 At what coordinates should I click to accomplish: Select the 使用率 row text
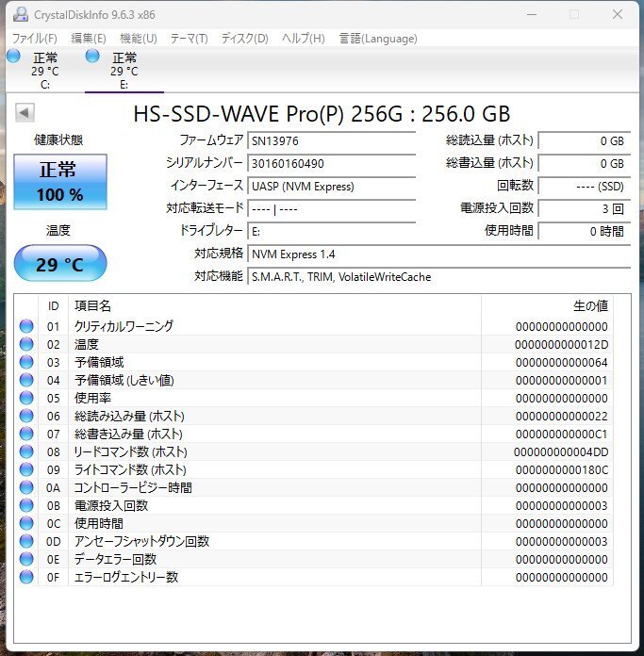(x=92, y=398)
